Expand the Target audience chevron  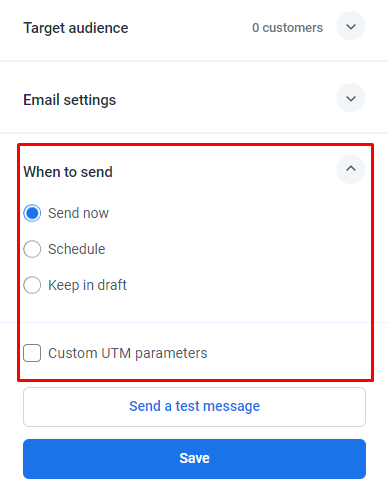pyautogui.click(x=351, y=26)
